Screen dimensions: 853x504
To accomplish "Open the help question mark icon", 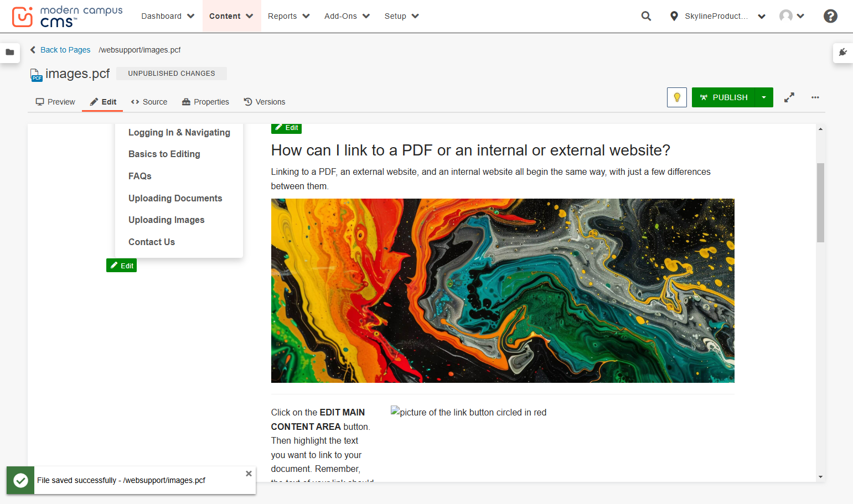I will 830,16.
